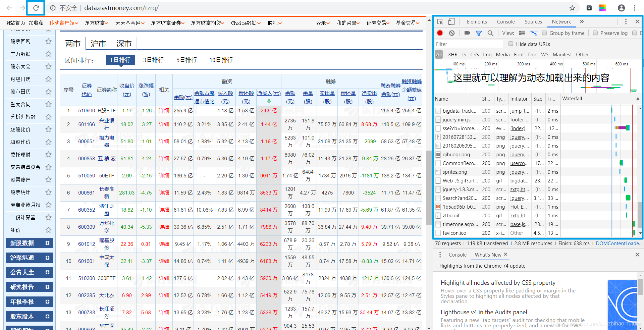The height and width of the screenshot is (330, 644).
Task: Expand the 天天基金网 dropdown menu
Action: pos(130,23)
